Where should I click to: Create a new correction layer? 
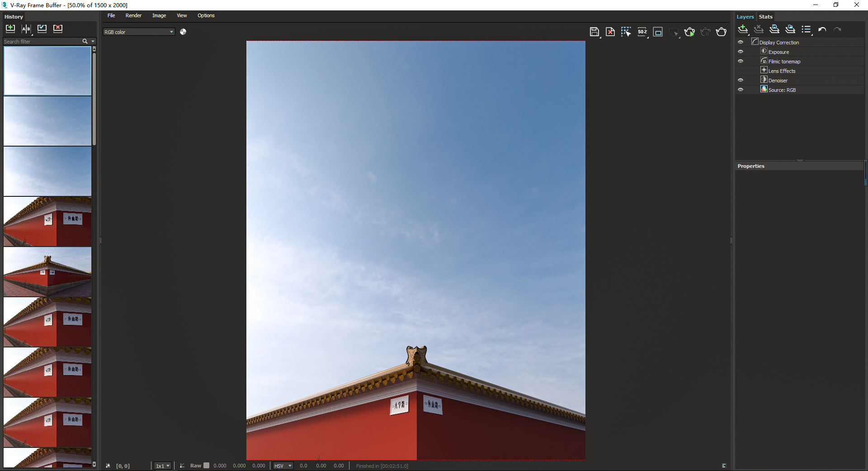(743, 29)
